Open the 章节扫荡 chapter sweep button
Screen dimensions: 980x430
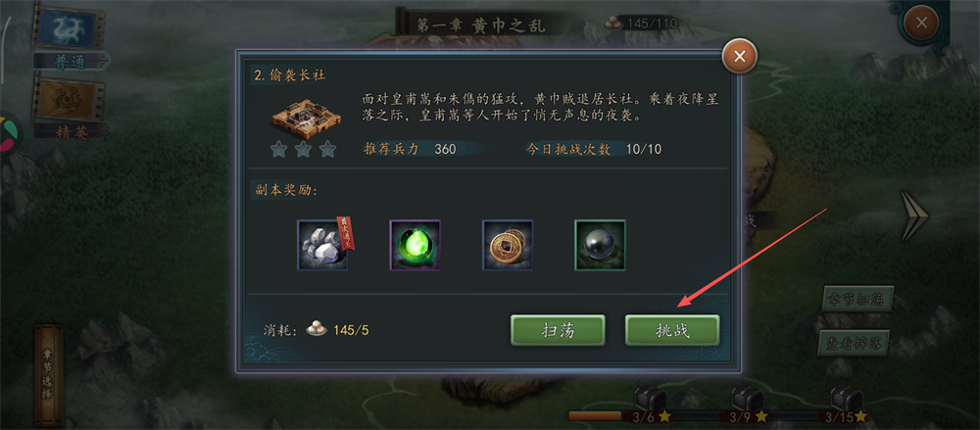click(x=857, y=300)
